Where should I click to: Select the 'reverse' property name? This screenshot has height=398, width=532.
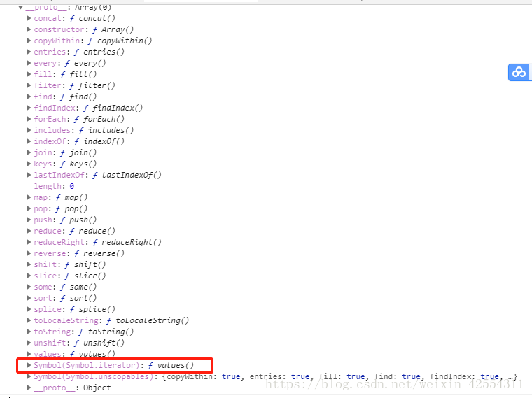(50, 253)
